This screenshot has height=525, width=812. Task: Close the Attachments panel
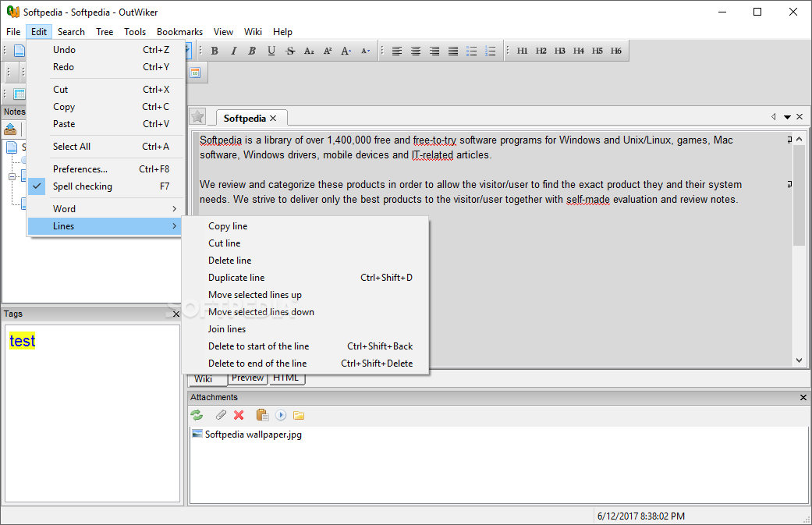803,398
